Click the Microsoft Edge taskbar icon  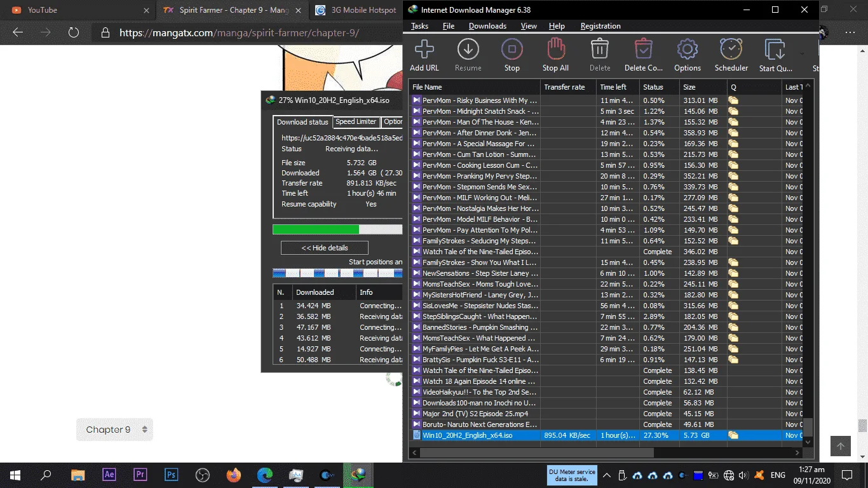(265, 475)
